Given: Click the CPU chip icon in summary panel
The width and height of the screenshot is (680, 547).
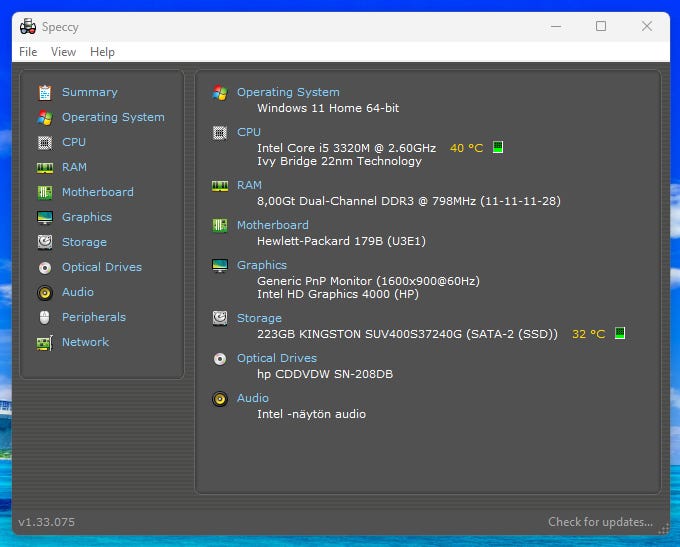Looking at the screenshot, I should point(220,132).
